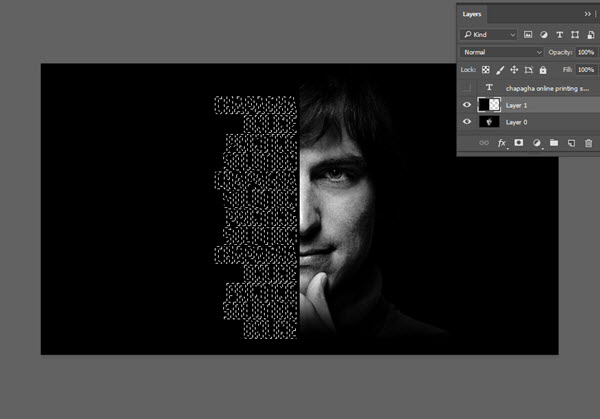Filter layers by shape layer icon
600x419 pixels.
(x=575, y=35)
